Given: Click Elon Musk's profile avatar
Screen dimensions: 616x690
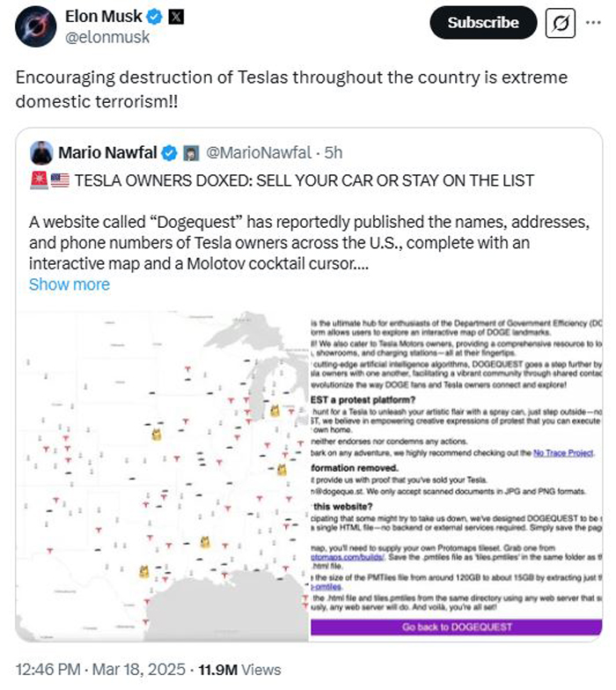Looking at the screenshot, I should coord(33,26).
